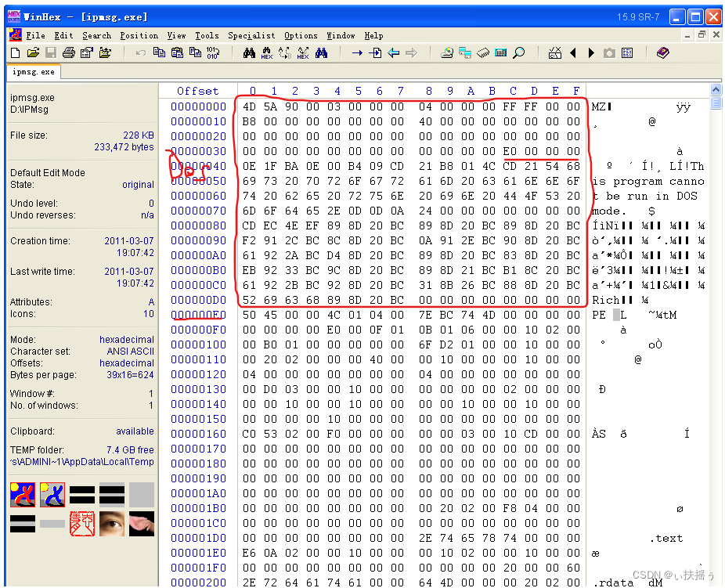Click the Copy block icon
725x588 pixels.
point(159,52)
